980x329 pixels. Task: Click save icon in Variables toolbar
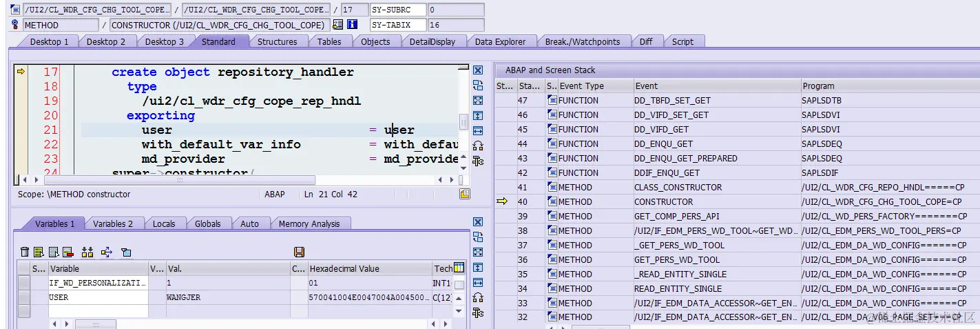(299, 252)
